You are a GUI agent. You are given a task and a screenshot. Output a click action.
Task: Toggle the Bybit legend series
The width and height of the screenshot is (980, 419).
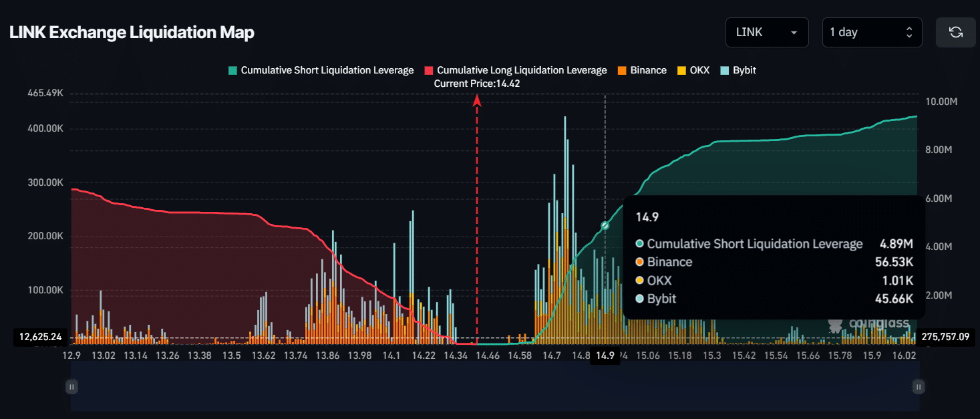tap(739, 70)
